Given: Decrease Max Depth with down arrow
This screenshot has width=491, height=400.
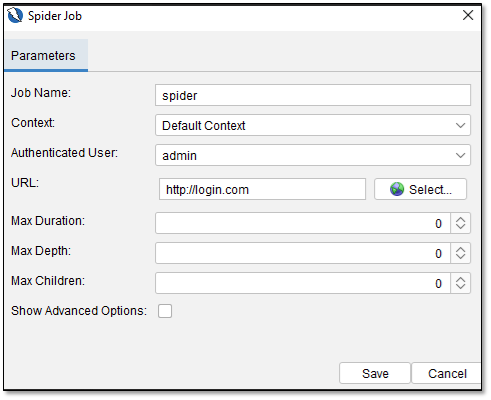Looking at the screenshot, I should coord(460,257).
